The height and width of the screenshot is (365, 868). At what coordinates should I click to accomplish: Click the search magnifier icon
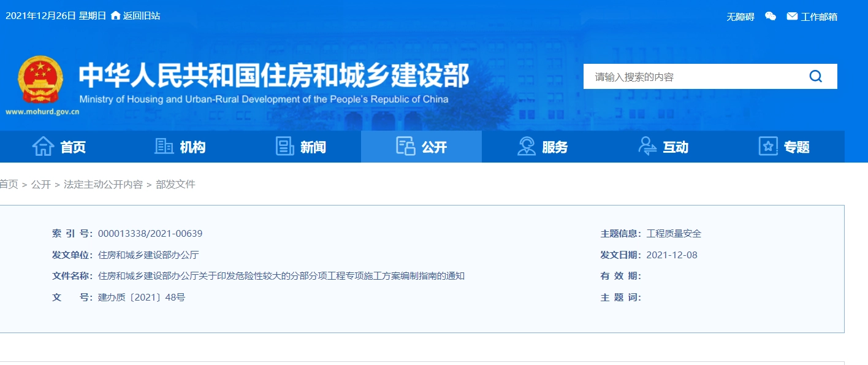point(815,76)
